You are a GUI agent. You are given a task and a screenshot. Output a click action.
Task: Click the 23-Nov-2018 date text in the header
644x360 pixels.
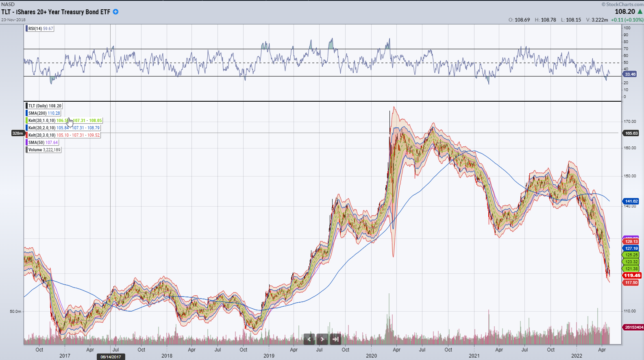pos(13,20)
